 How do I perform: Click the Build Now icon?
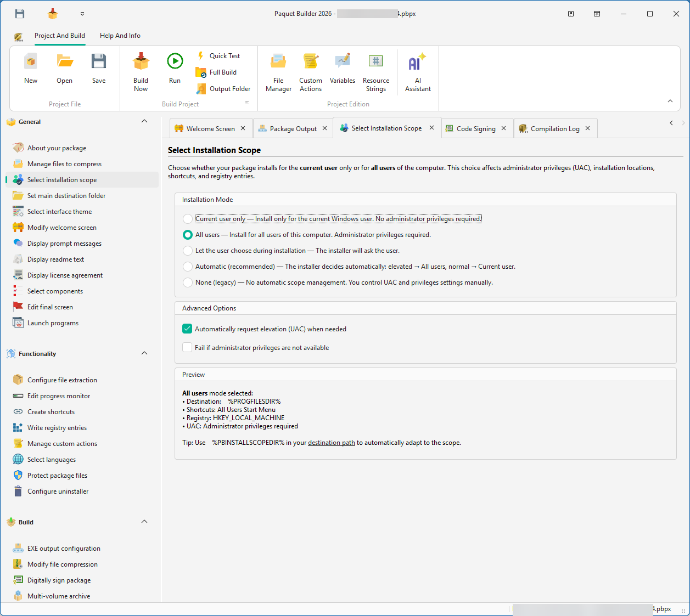(141, 61)
